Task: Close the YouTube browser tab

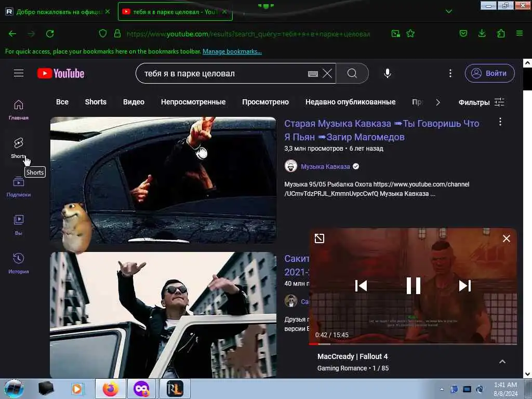Action: 224,11
